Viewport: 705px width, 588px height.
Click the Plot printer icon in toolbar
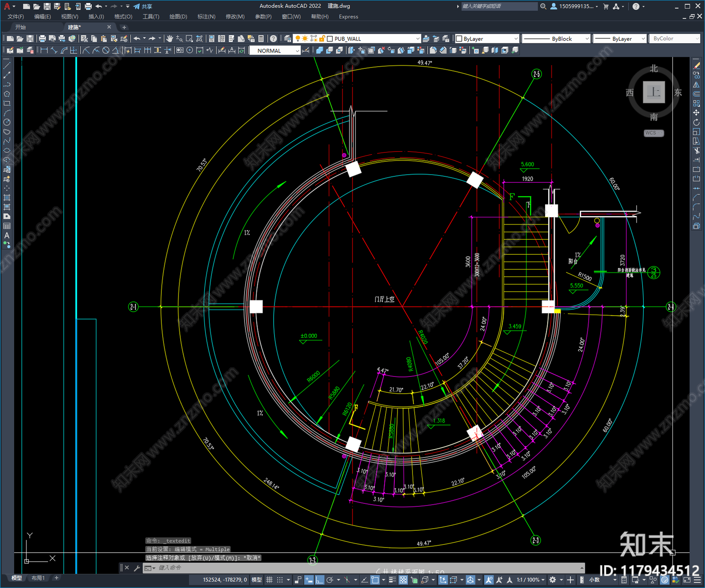42,39
